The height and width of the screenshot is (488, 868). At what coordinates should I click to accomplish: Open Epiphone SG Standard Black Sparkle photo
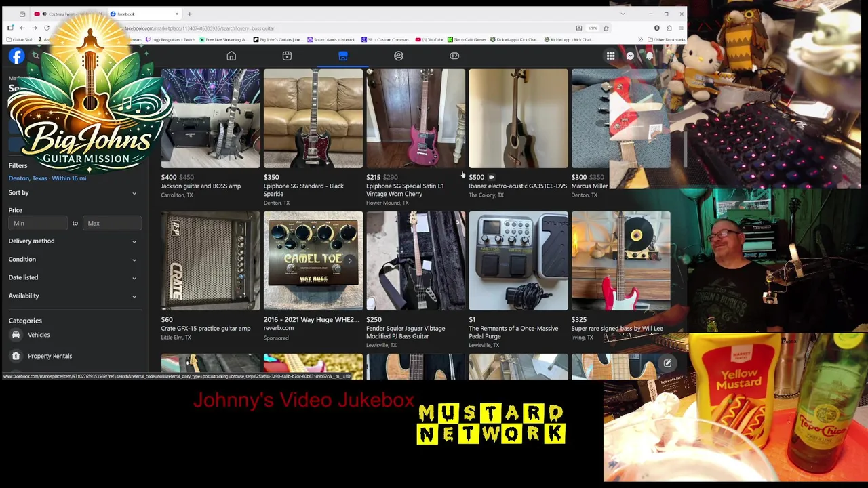pos(313,119)
